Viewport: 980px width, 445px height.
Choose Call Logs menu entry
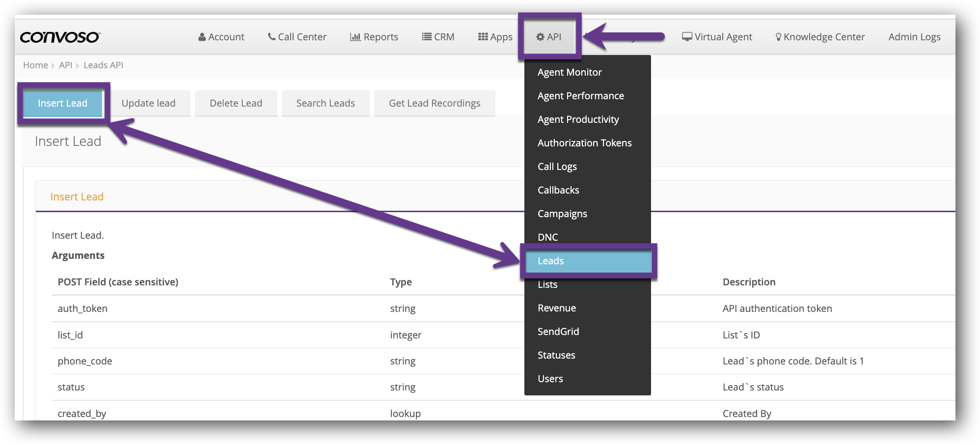tap(588, 167)
